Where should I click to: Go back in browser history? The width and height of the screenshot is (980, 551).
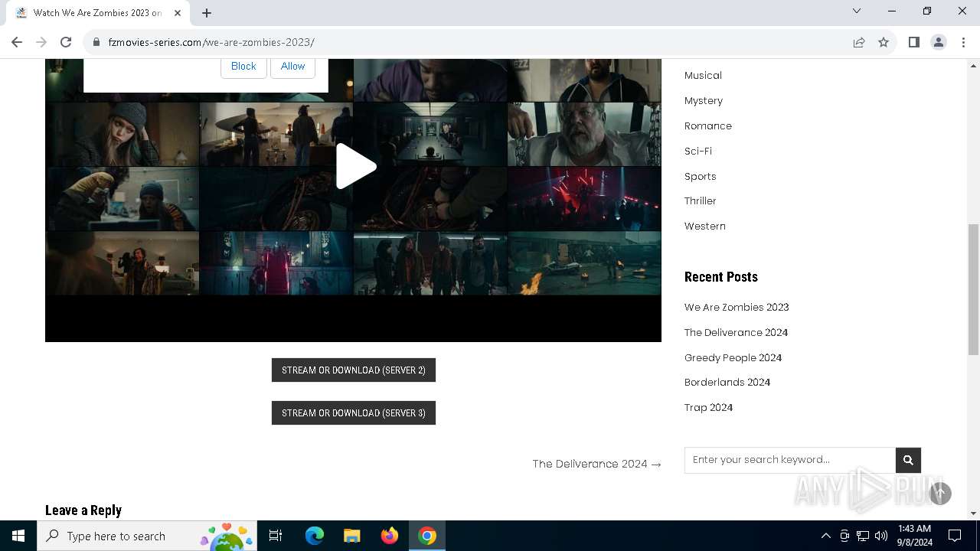tap(17, 42)
